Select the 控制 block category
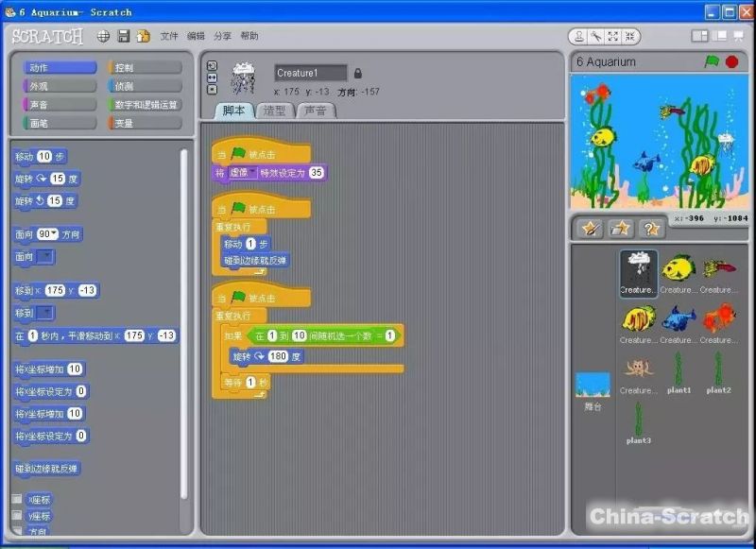The image size is (756, 549). click(145, 68)
